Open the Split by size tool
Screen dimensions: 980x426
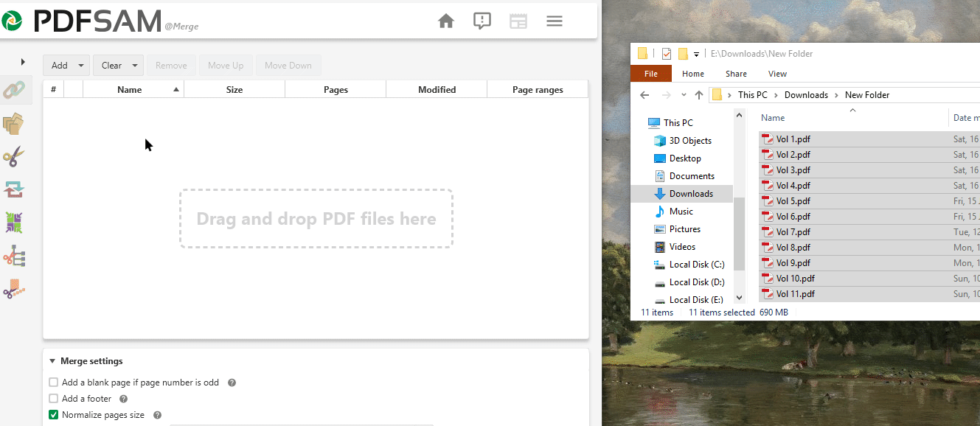tap(15, 289)
